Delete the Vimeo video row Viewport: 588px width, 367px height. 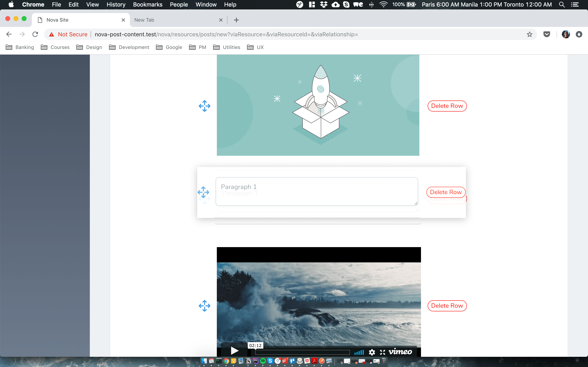[447, 306]
